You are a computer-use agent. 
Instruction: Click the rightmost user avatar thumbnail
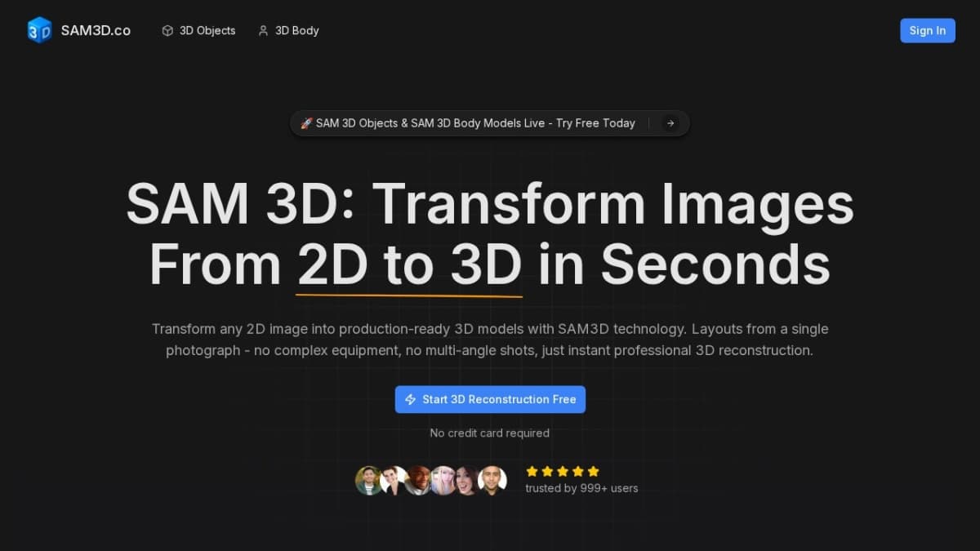click(x=492, y=481)
